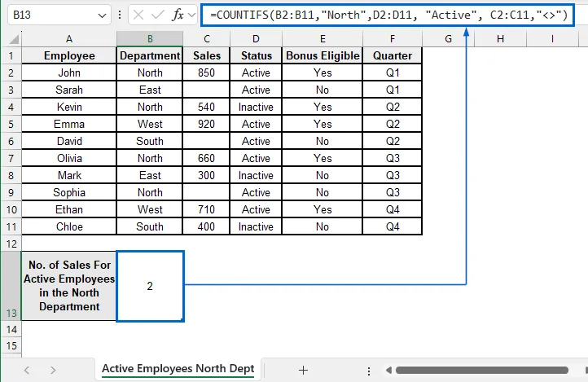Click the three-dot handle beside the scrollbar
Viewport: 588px width, 382px height.
369,371
